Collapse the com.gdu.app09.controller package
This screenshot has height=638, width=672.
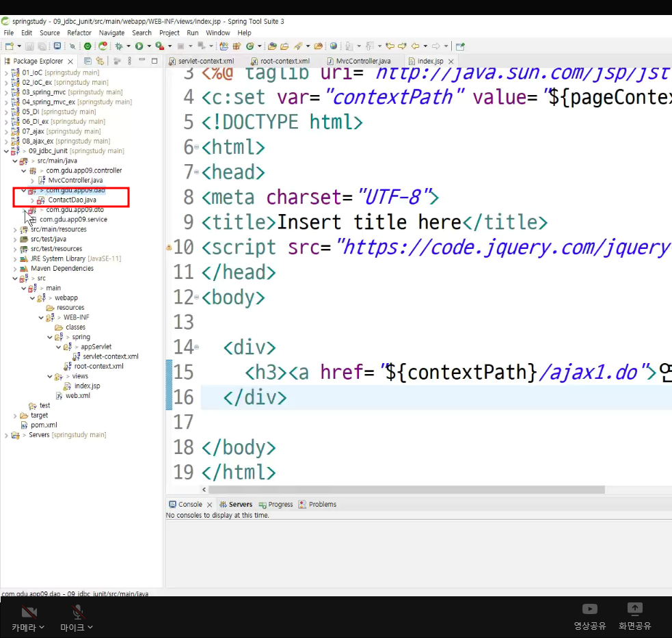(23, 171)
